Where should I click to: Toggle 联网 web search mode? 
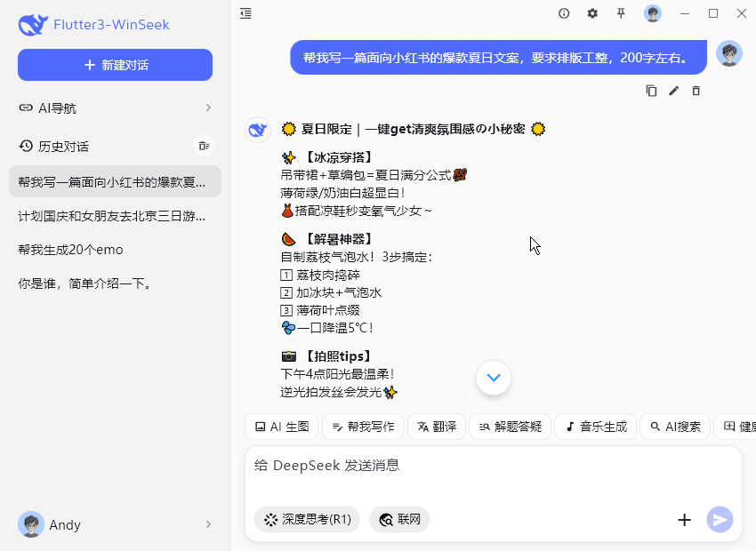398,520
